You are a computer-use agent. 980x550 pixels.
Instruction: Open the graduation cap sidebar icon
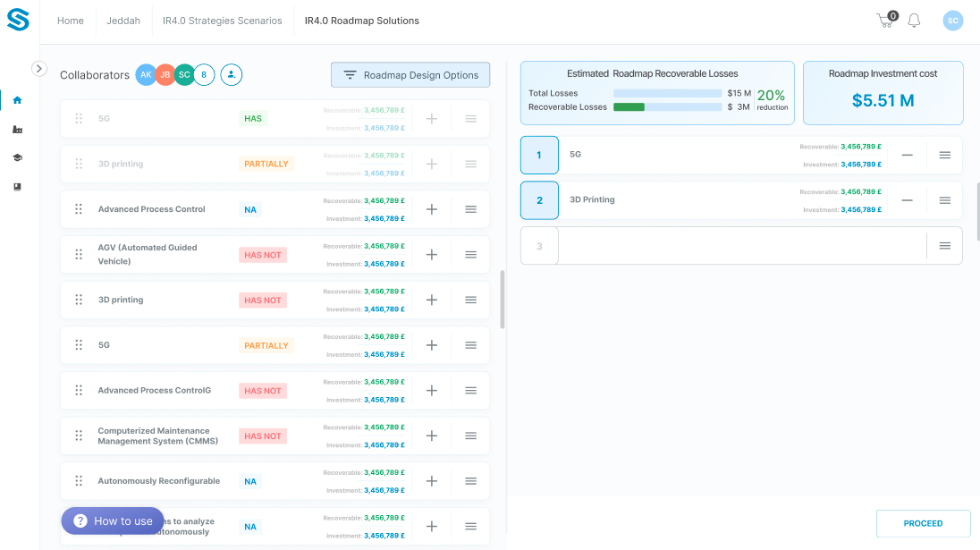coord(17,157)
